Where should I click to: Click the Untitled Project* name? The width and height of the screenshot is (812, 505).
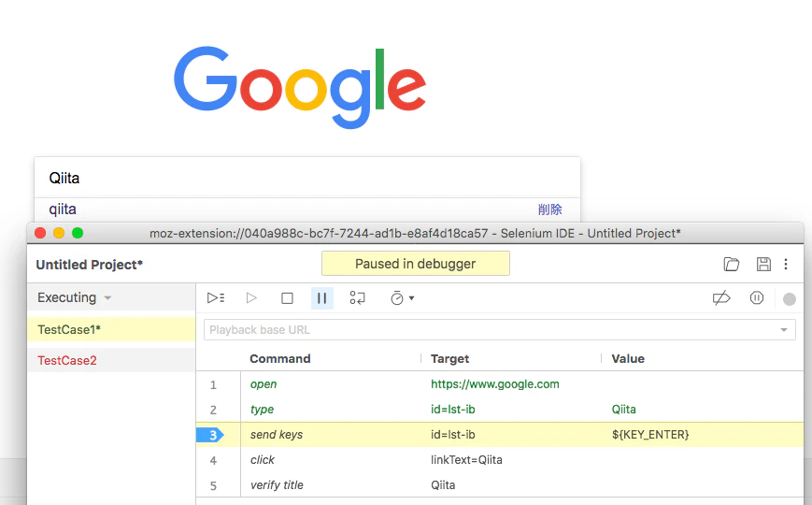point(89,265)
